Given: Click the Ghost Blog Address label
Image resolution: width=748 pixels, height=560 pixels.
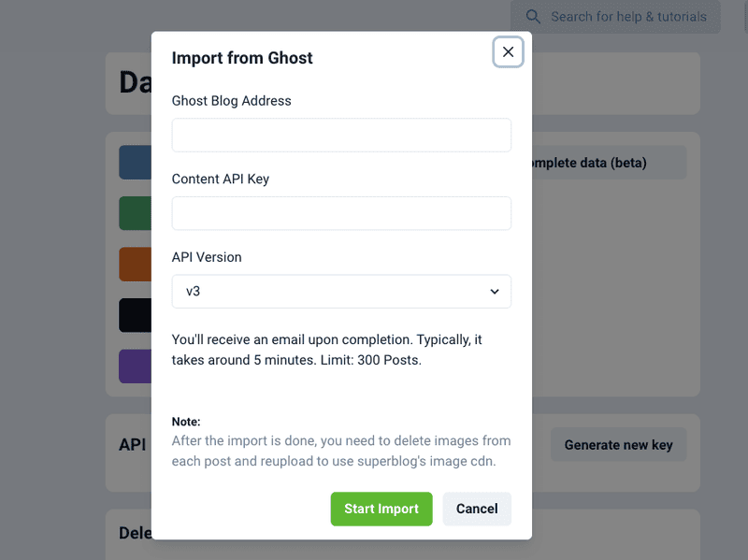Looking at the screenshot, I should [231, 101].
